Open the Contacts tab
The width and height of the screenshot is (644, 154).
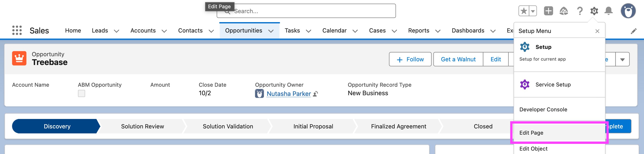coord(190,30)
